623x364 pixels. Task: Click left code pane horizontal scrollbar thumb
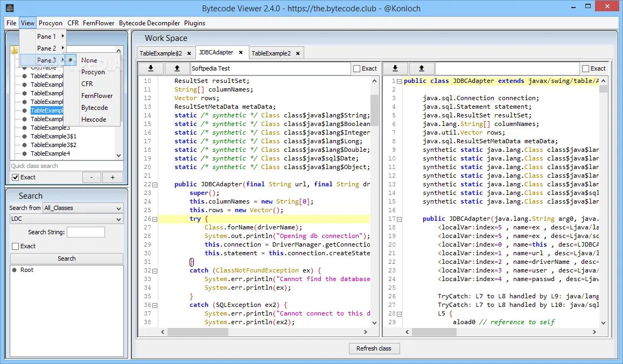[198, 332]
